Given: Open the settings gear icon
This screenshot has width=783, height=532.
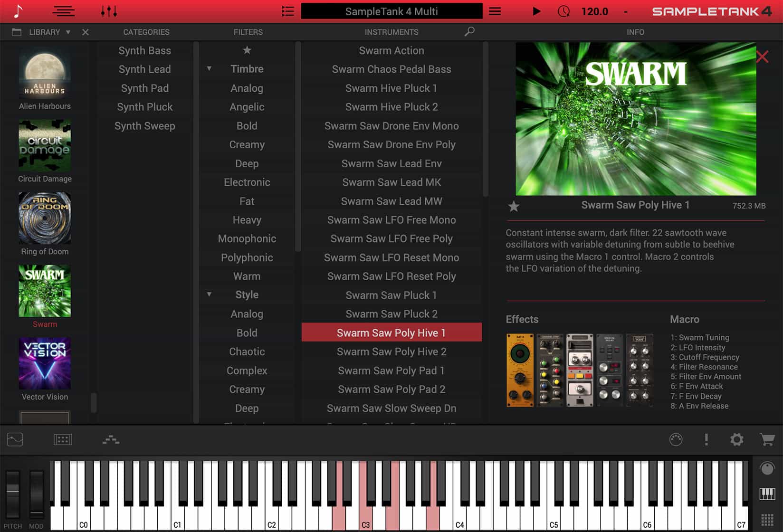Looking at the screenshot, I should tap(736, 439).
